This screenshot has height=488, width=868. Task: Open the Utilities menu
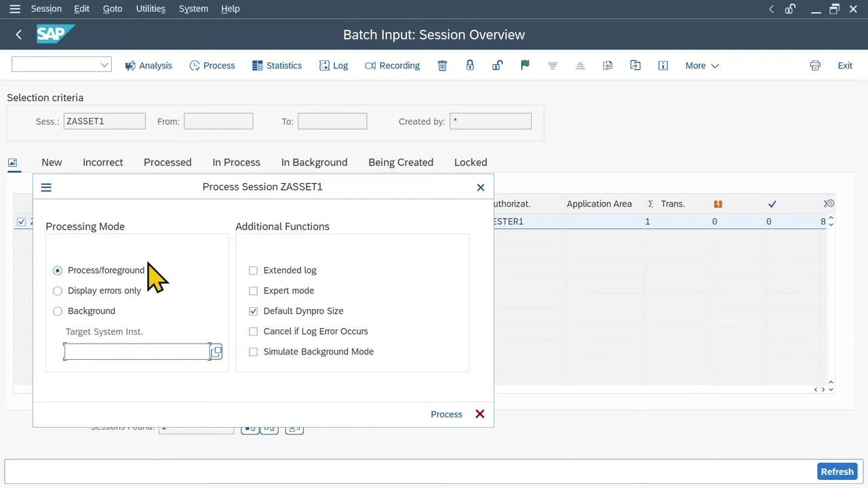coord(151,9)
